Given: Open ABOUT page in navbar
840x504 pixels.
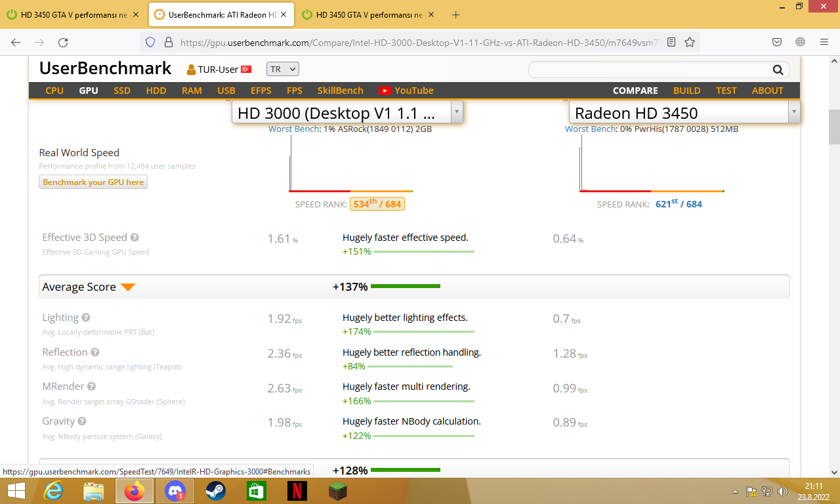Looking at the screenshot, I should pyautogui.click(x=768, y=91).
